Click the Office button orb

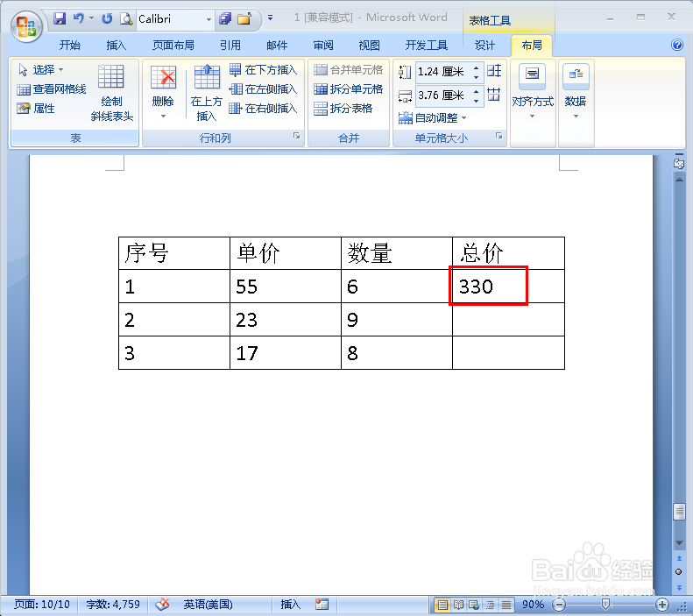26,26
